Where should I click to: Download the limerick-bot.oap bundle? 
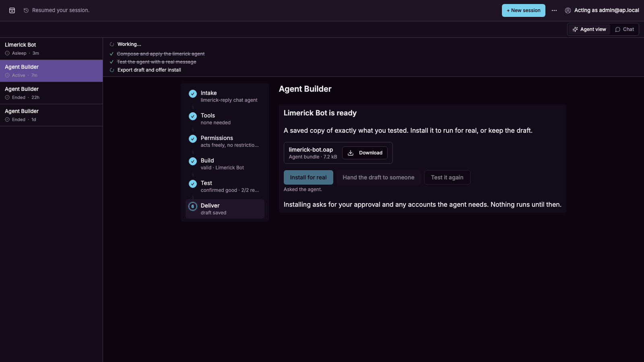[365, 153]
